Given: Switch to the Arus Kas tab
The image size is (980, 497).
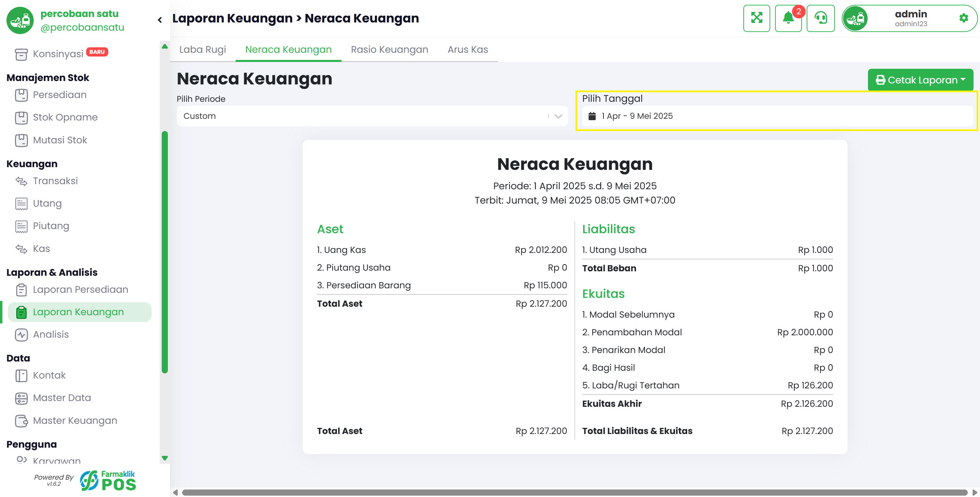Looking at the screenshot, I should coord(468,49).
